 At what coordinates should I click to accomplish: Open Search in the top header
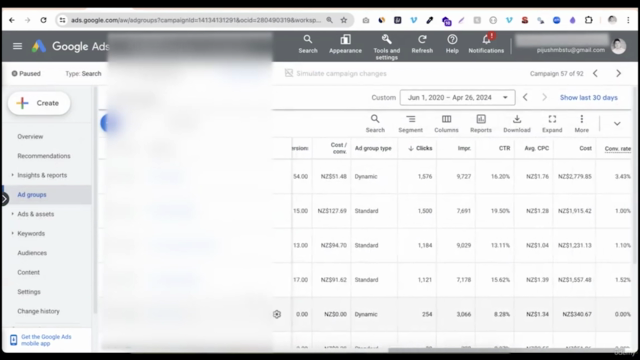tap(308, 44)
